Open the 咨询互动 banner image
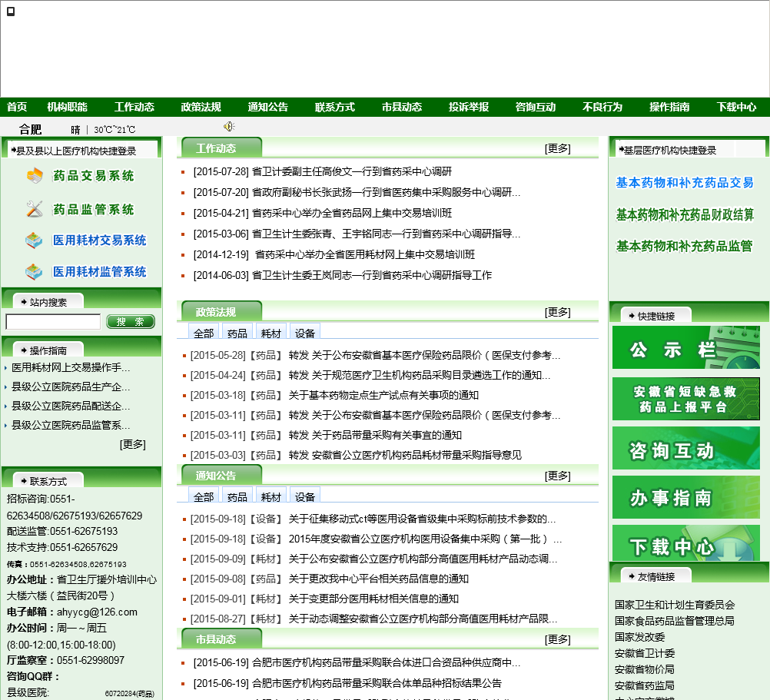Viewport: 770px width, 700px height. point(686,448)
